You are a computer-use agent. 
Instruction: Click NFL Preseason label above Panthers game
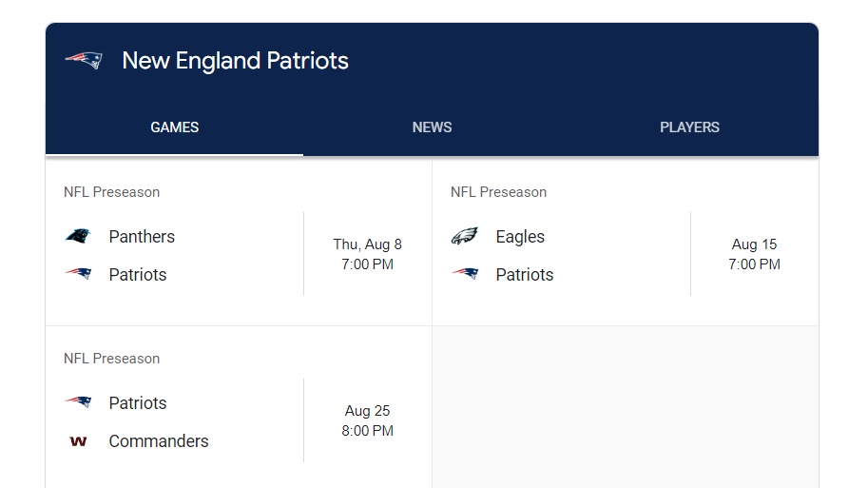112,192
